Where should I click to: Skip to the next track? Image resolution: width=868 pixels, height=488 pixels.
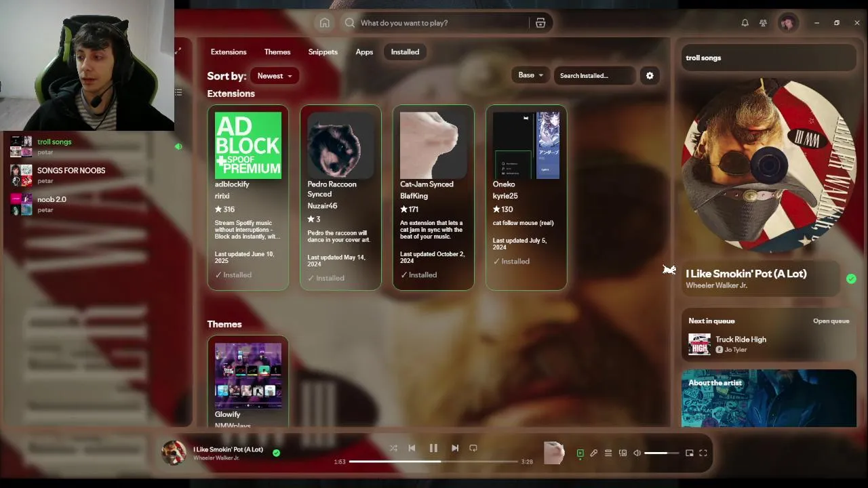coord(455,448)
